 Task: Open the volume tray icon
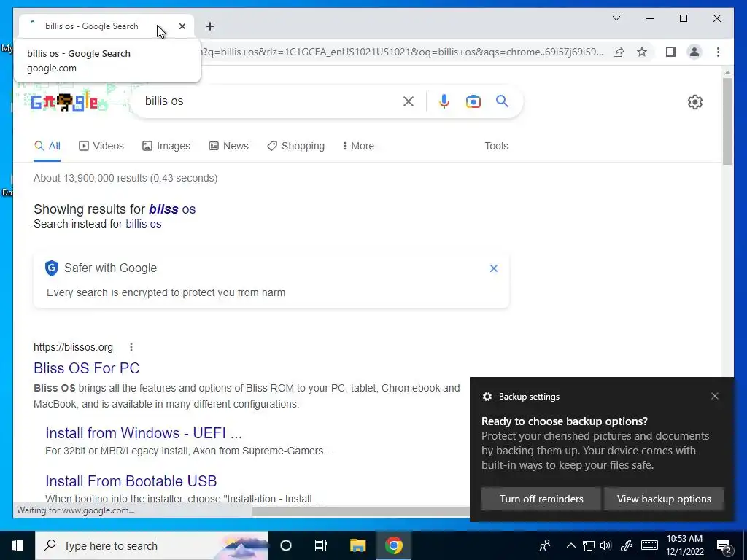(x=606, y=545)
